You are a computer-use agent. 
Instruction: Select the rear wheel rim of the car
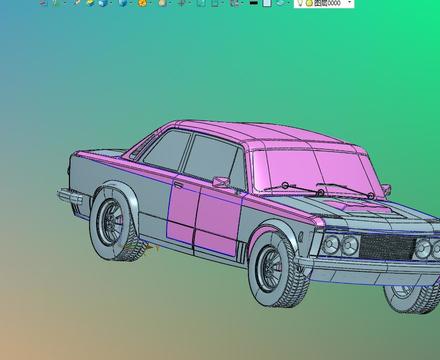pyautogui.click(x=109, y=221)
